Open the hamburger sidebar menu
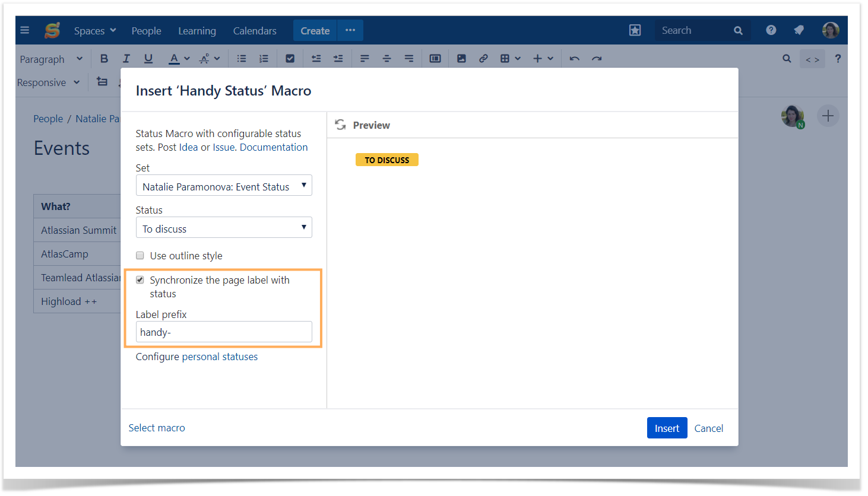The width and height of the screenshot is (868, 496). click(x=25, y=30)
